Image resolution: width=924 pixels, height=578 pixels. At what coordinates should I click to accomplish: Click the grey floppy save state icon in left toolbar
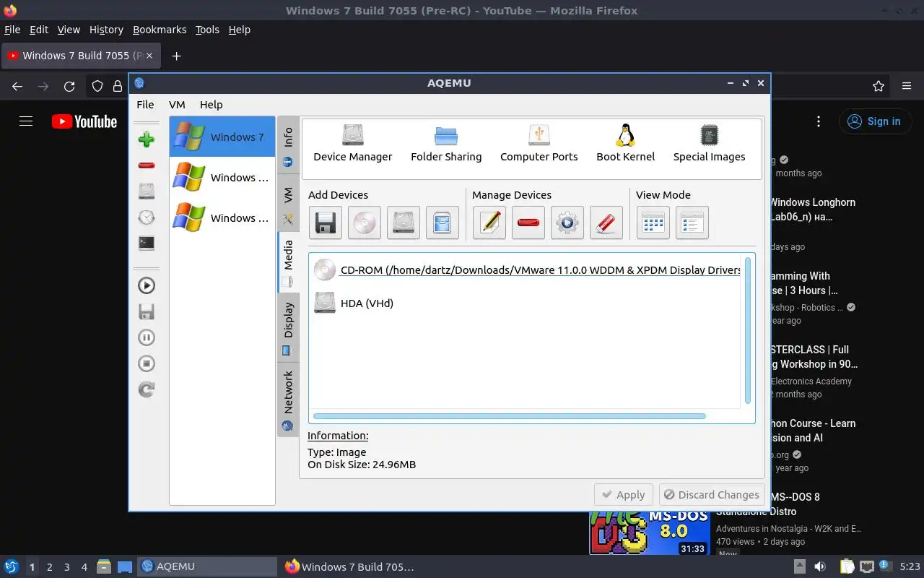[147, 311]
